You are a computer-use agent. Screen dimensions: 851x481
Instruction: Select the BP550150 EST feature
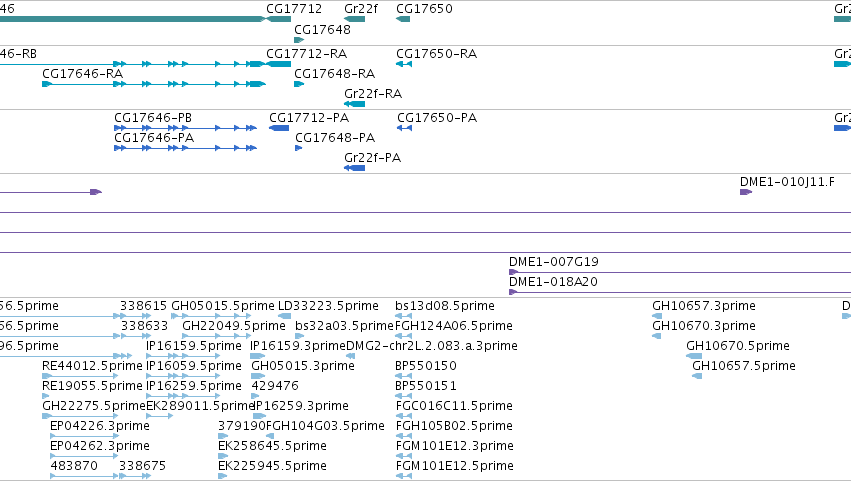click(404, 376)
